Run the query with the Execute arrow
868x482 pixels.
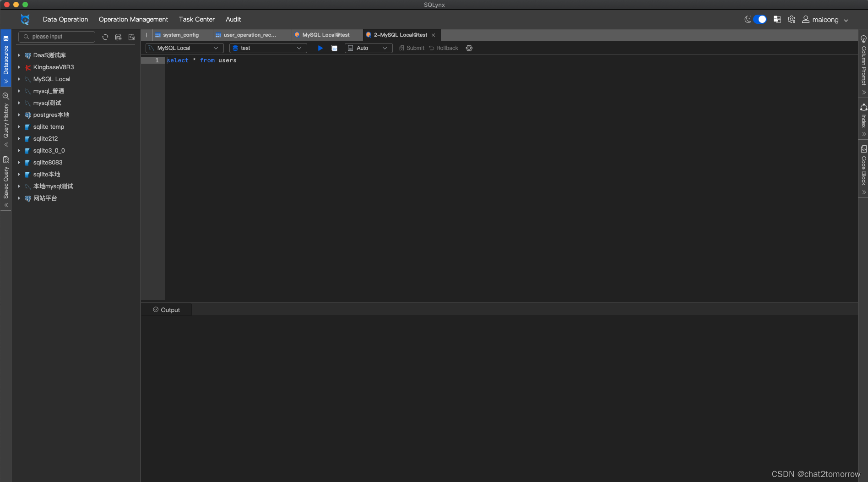[x=320, y=48]
